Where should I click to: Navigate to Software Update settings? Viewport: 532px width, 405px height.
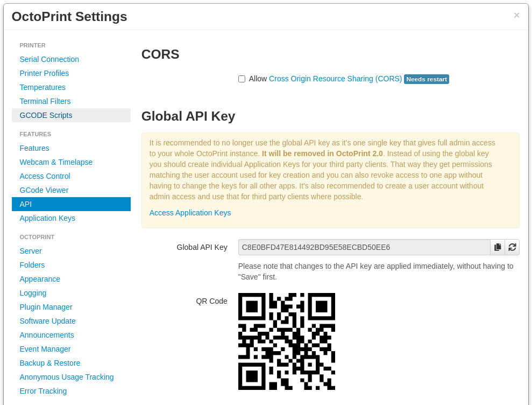[47, 321]
